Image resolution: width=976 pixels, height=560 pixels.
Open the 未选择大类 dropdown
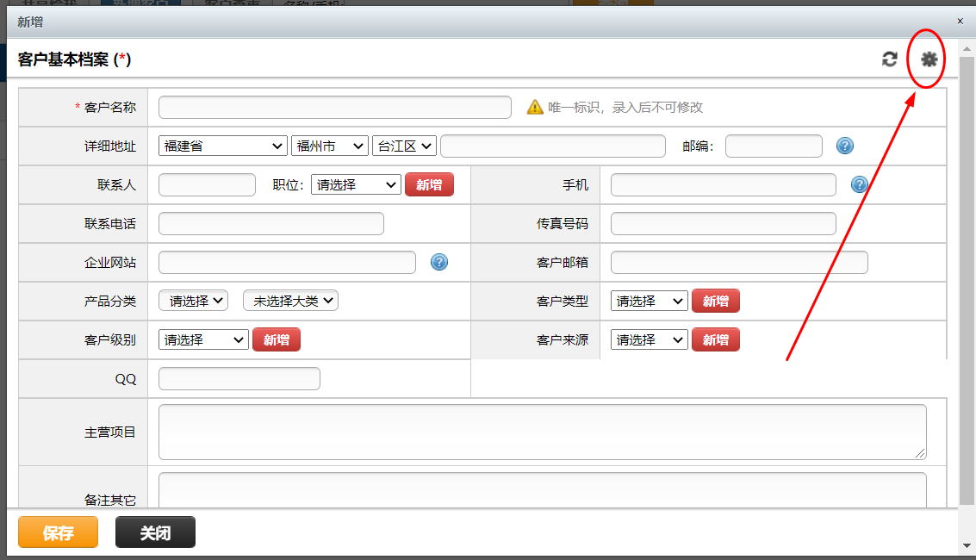coord(290,301)
